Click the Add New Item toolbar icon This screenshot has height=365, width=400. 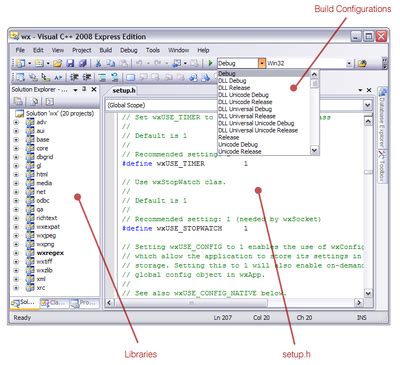[39, 63]
